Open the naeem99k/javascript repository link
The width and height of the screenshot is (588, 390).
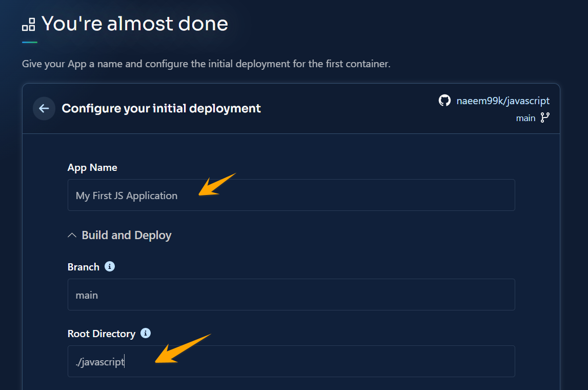(x=502, y=101)
